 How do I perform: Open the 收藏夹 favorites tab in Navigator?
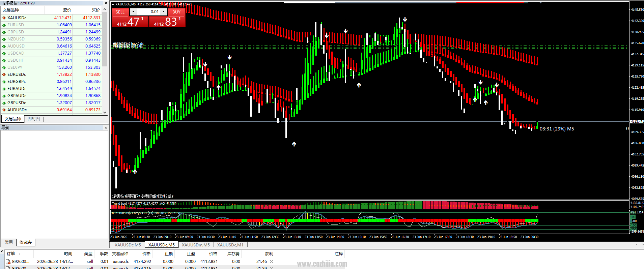coord(26,242)
